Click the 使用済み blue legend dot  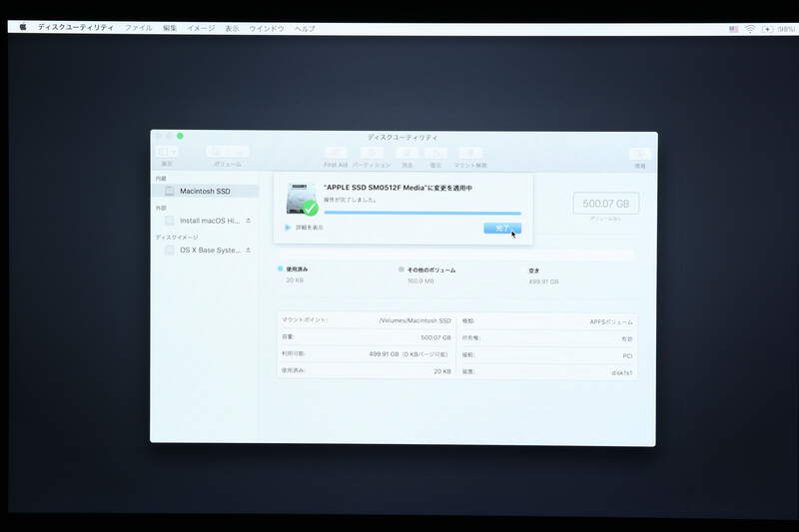(x=281, y=268)
